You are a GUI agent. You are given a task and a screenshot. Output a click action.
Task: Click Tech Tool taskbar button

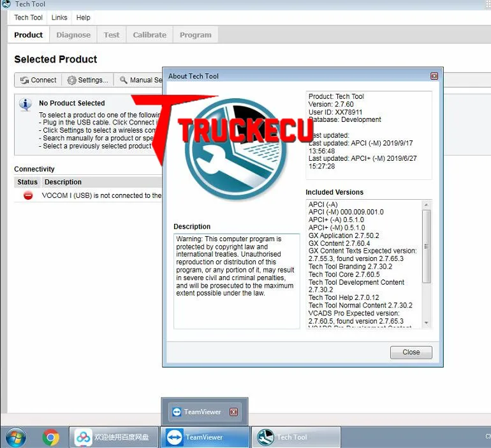297,437
